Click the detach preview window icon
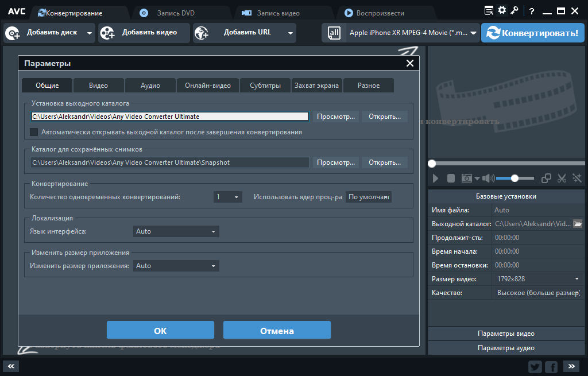The image size is (588, 376). (x=547, y=179)
